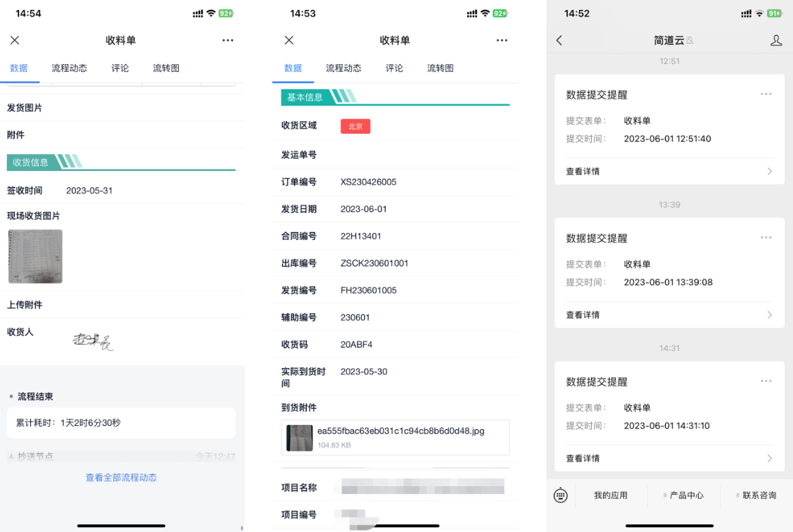The image size is (793, 532).
Task: Open the 我的应用 bottom menu
Action: coord(610,495)
